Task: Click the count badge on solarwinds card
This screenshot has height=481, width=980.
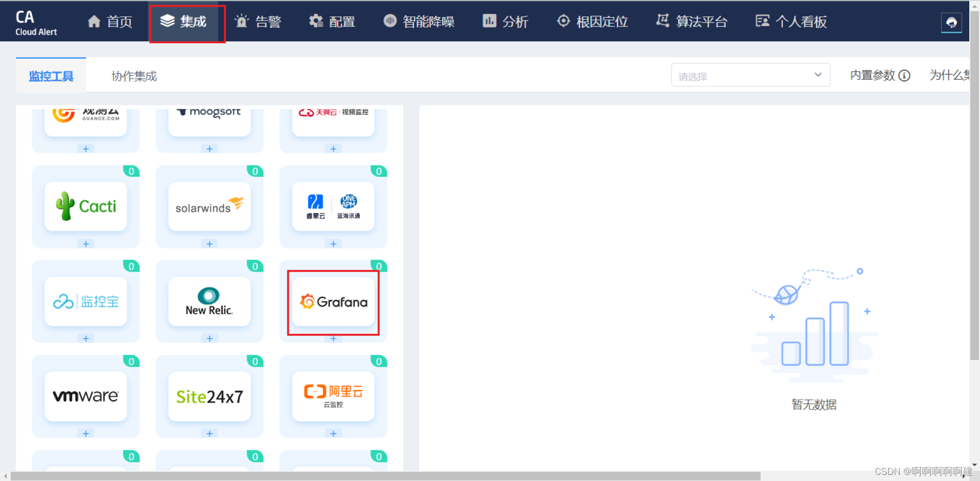Action: click(x=255, y=171)
